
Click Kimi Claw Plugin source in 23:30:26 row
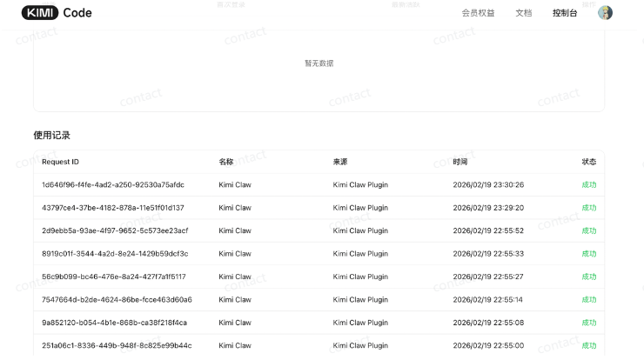[360, 184]
